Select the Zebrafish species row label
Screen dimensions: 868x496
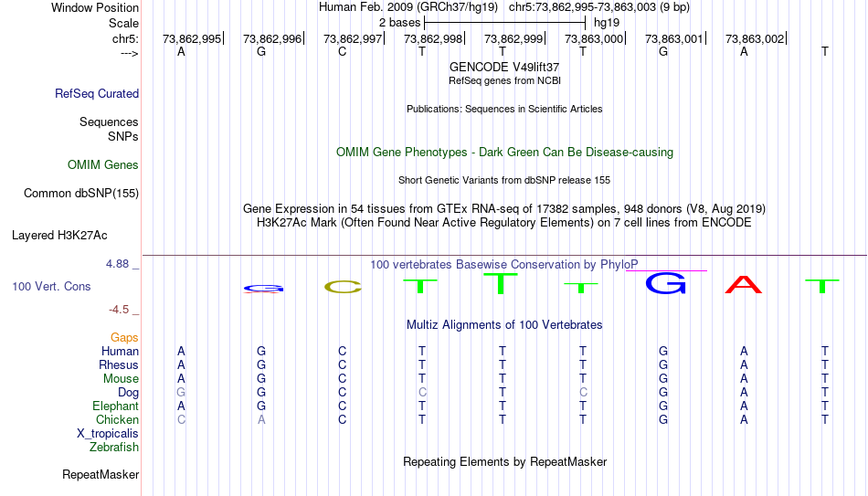point(114,448)
